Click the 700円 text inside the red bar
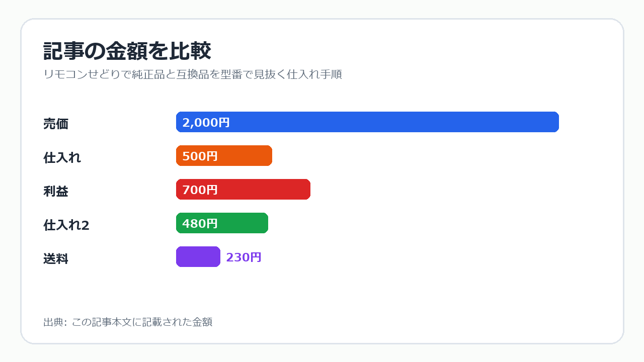The height and width of the screenshot is (362, 644). tap(200, 190)
